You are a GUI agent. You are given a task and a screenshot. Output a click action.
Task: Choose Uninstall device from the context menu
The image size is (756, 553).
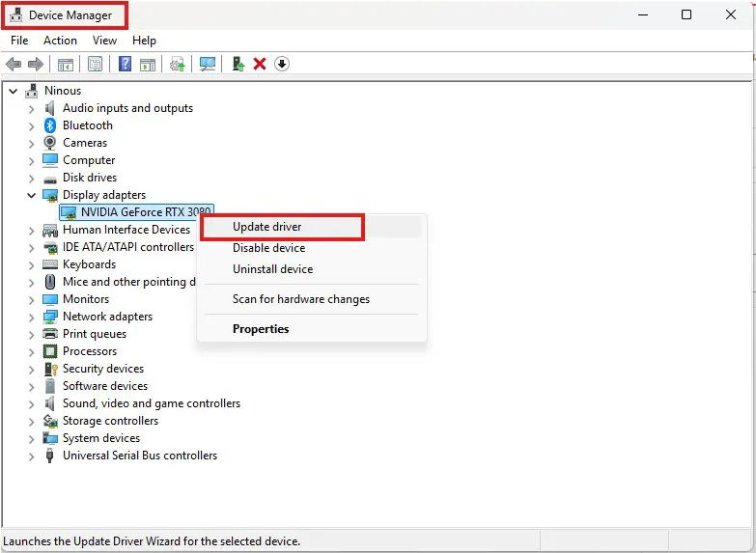[x=311, y=269]
